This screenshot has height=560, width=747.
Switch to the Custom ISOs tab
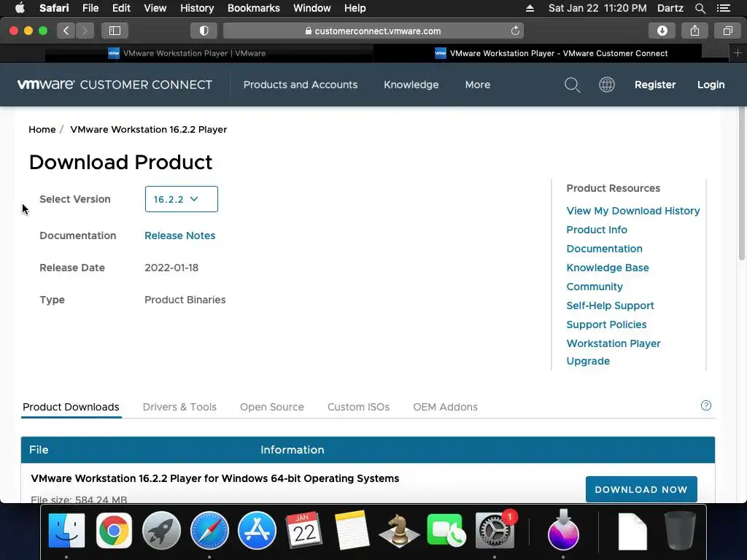coord(358,407)
